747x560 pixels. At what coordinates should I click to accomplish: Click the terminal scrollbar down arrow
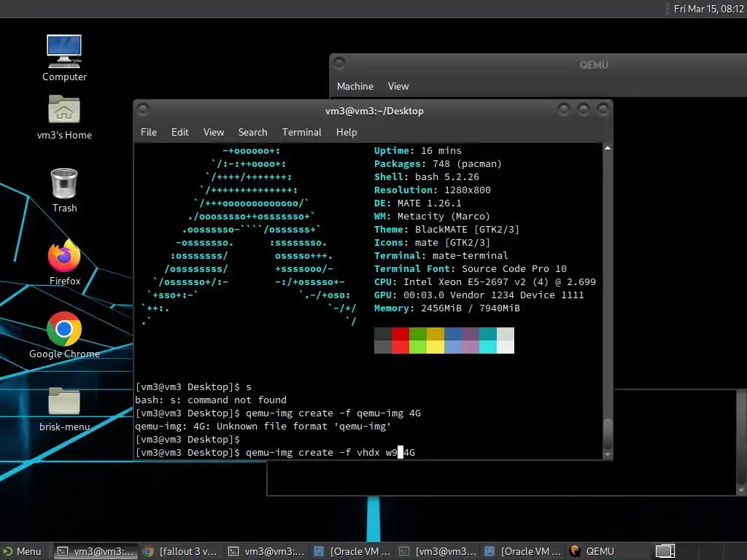(x=608, y=454)
